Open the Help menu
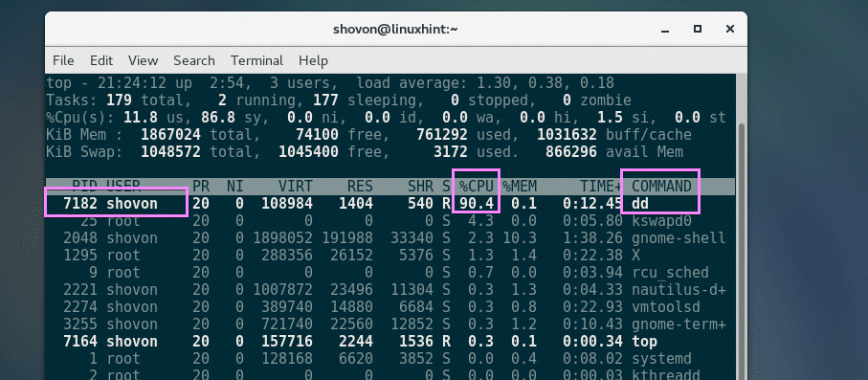Screen dimensions: 868x380 point(313,60)
